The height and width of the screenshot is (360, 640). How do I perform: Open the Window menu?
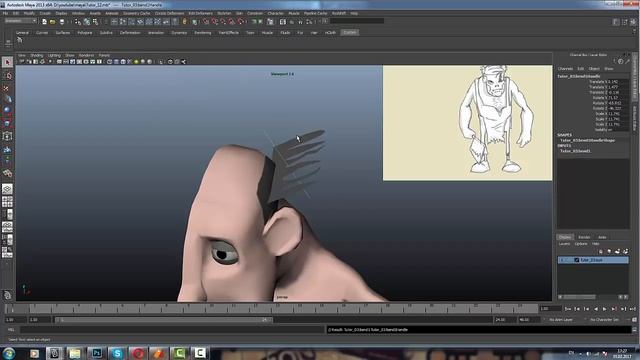pyautogui.click(x=78, y=13)
